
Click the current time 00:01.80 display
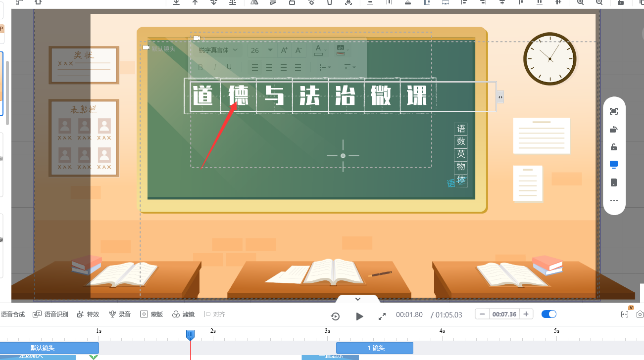click(x=409, y=315)
